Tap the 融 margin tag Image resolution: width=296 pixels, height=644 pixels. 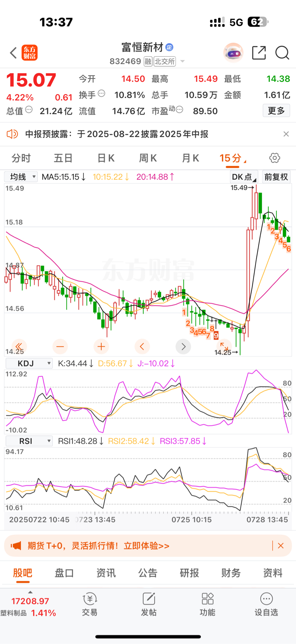(148, 61)
